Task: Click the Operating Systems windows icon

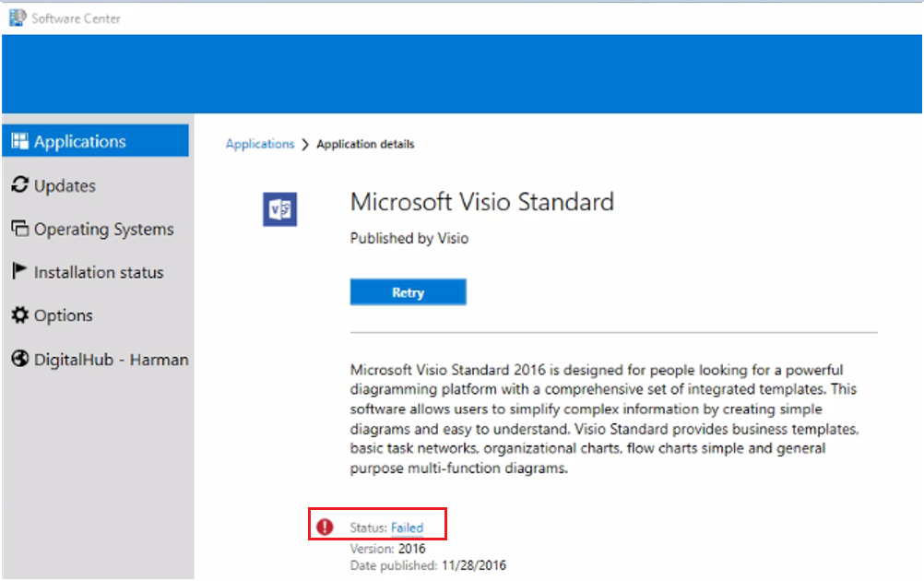Action: 19,229
